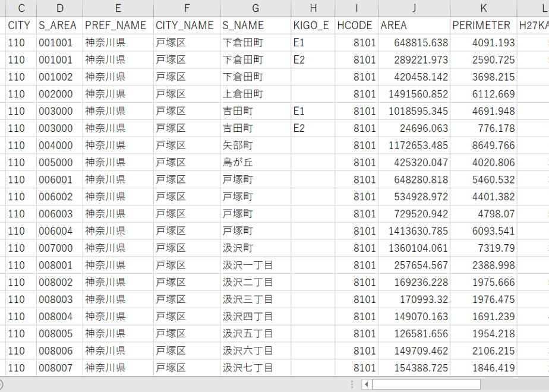Select column D header

pyautogui.click(x=60, y=8)
